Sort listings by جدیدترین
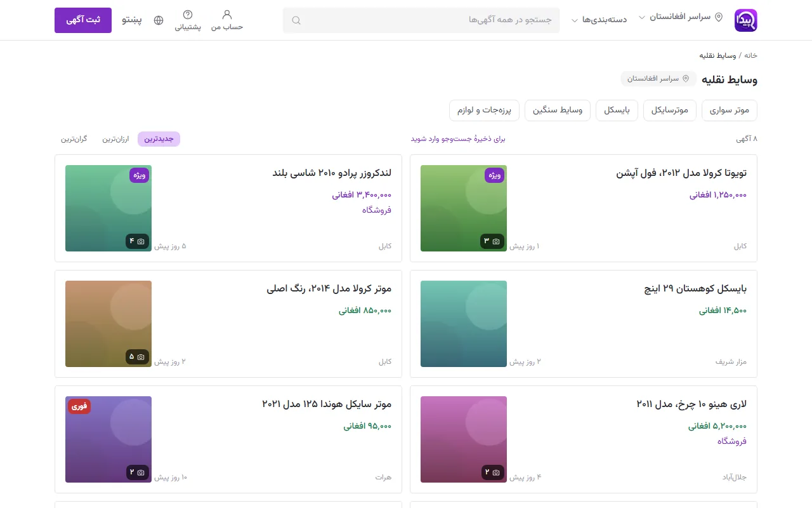Image resolution: width=812 pixels, height=508 pixels. [x=159, y=139]
